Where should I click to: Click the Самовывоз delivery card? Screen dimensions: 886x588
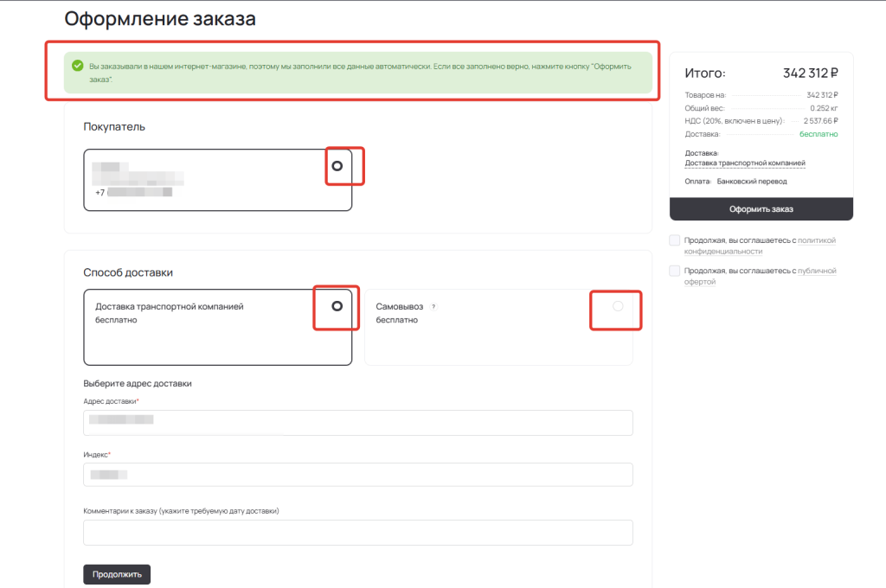(x=499, y=327)
